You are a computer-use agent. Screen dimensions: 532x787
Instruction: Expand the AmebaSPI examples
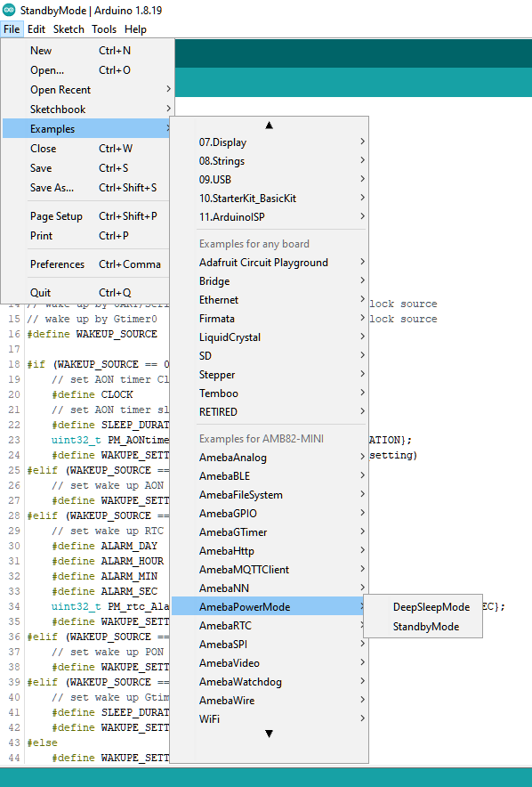click(x=270, y=645)
